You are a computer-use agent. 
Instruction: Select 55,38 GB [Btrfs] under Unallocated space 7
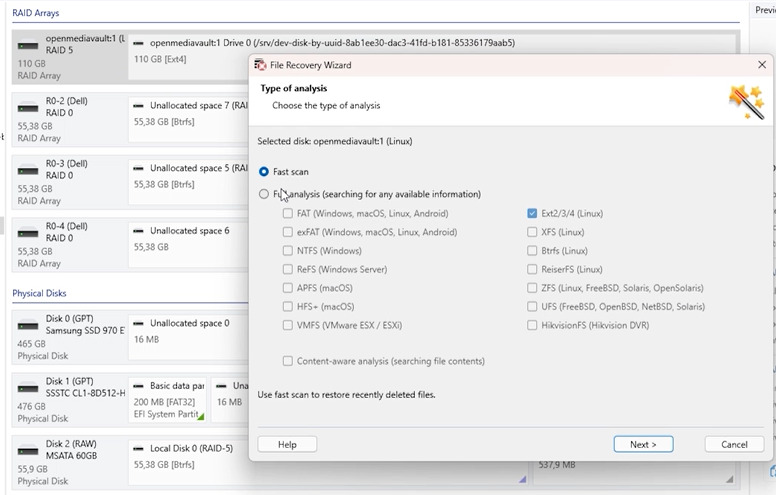pyautogui.click(x=164, y=122)
